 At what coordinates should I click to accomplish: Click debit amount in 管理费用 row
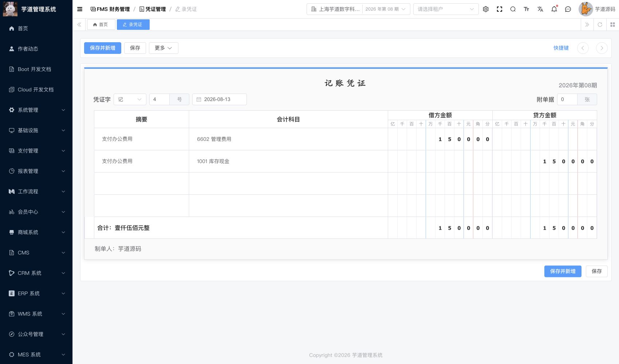pyautogui.click(x=440, y=139)
